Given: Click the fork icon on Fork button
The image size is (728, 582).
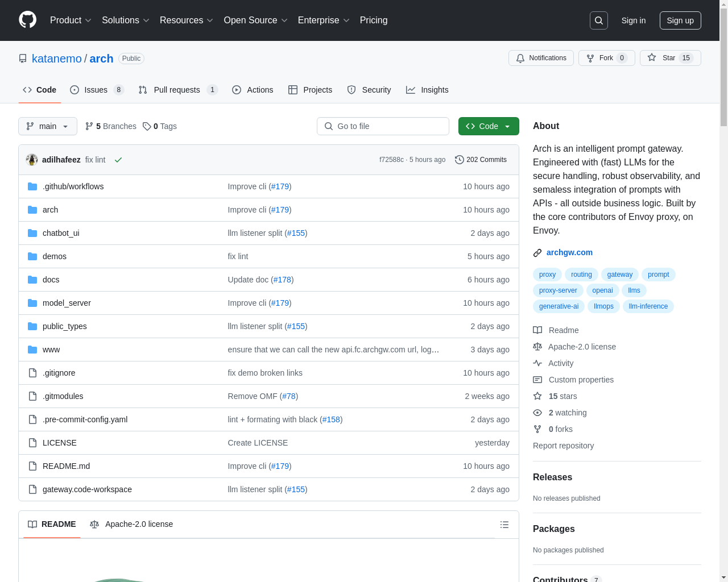Looking at the screenshot, I should click(590, 58).
